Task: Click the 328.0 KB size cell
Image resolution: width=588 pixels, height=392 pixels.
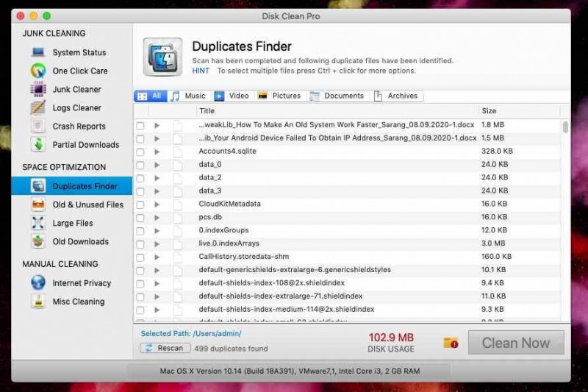Action: point(497,152)
